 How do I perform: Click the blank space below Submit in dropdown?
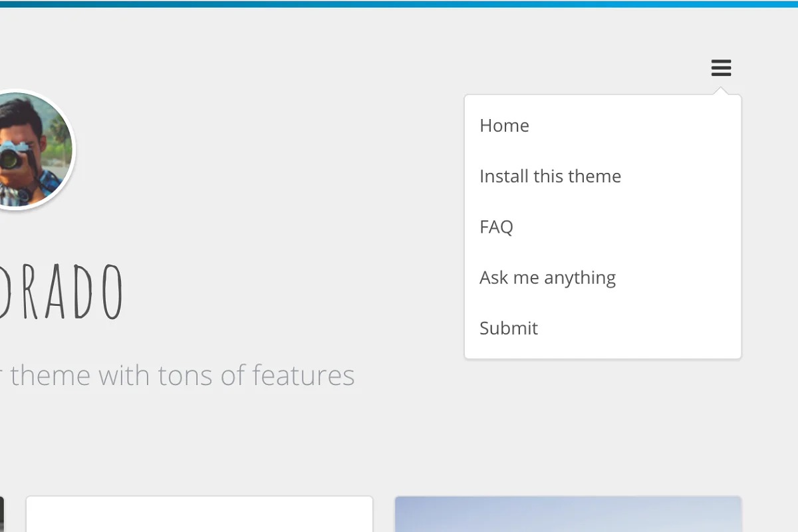(602, 350)
